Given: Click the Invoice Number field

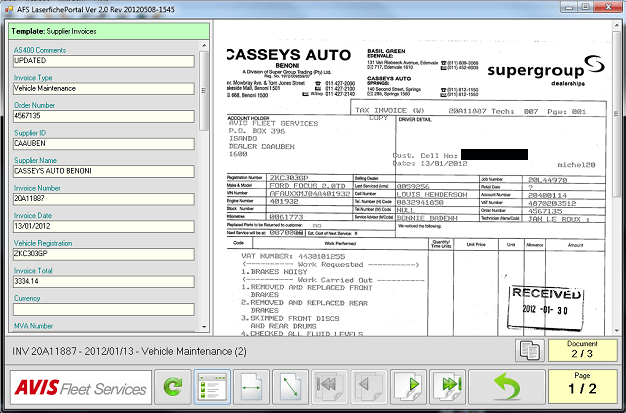Looking at the screenshot, I should pyautogui.click(x=104, y=199).
